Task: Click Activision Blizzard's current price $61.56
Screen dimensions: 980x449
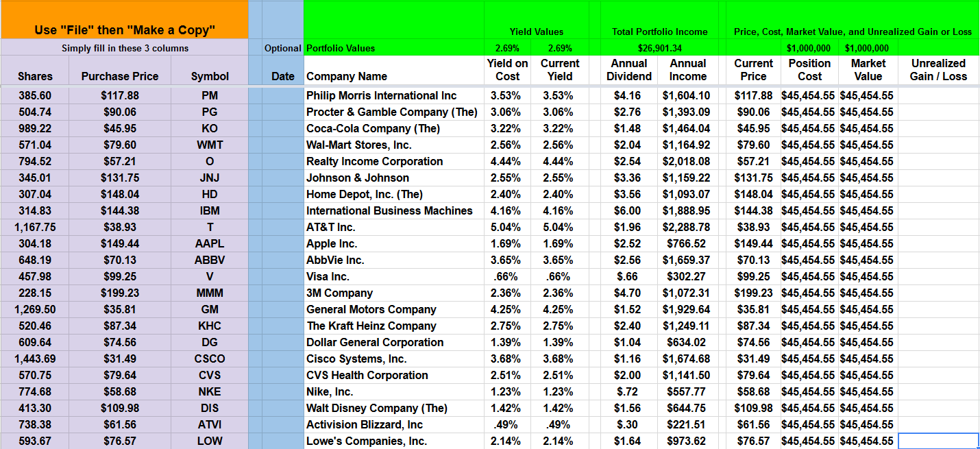Action: [753, 424]
